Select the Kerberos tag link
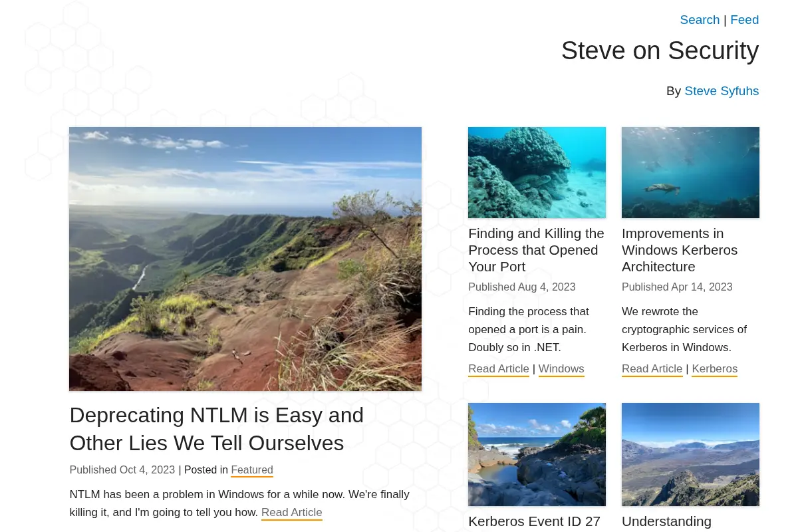This screenshot has height=532, width=798. (715, 368)
